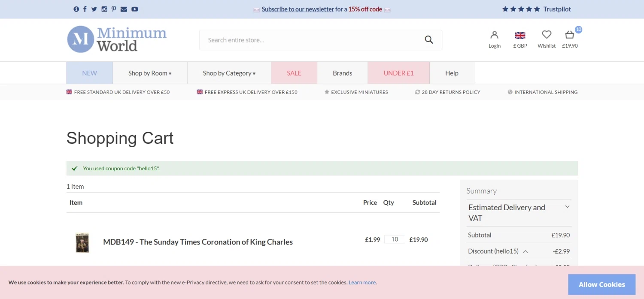644x299 pixels.
Task: Open the GBP currency flag selector
Action: 520,36
